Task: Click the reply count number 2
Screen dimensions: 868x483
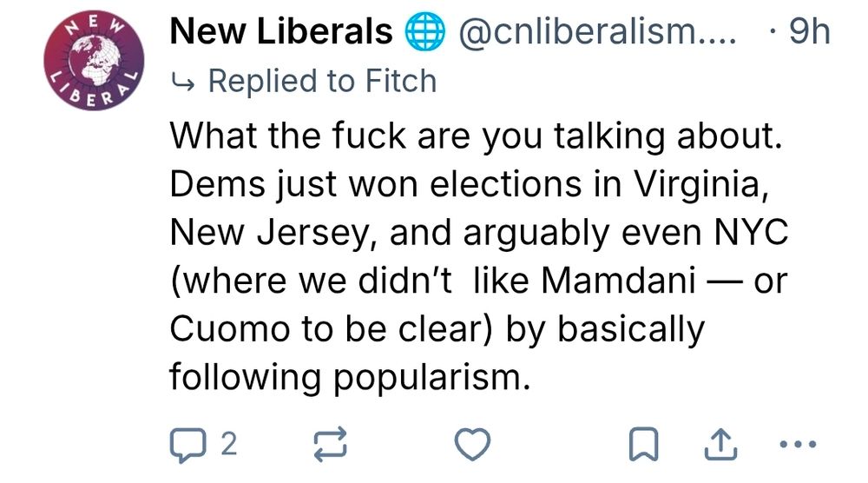Action: pos(228,446)
